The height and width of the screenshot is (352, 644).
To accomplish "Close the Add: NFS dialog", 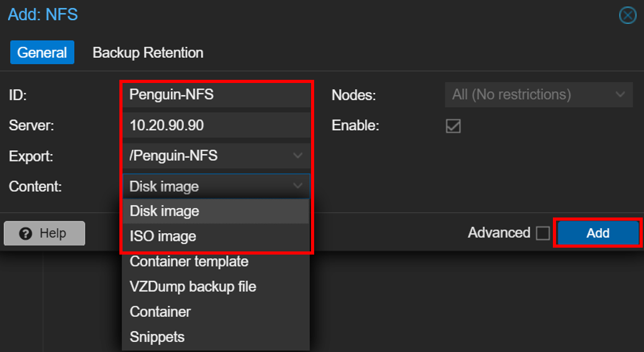I will (x=628, y=15).
